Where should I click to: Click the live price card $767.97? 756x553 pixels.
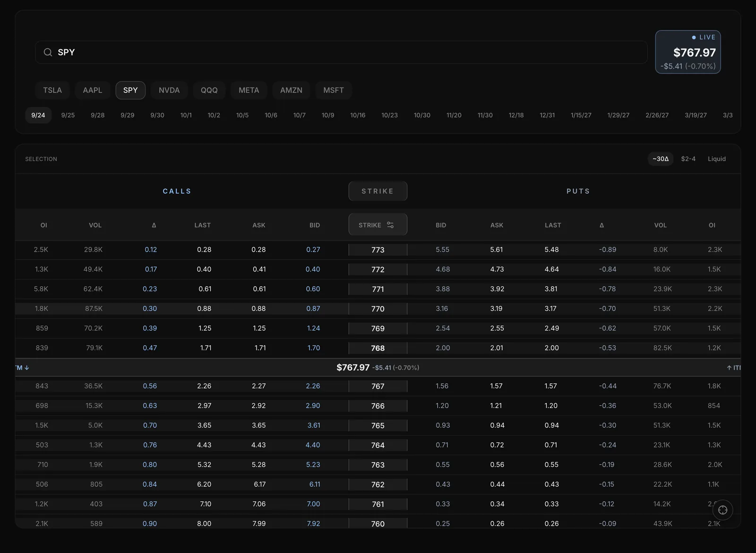tap(688, 52)
